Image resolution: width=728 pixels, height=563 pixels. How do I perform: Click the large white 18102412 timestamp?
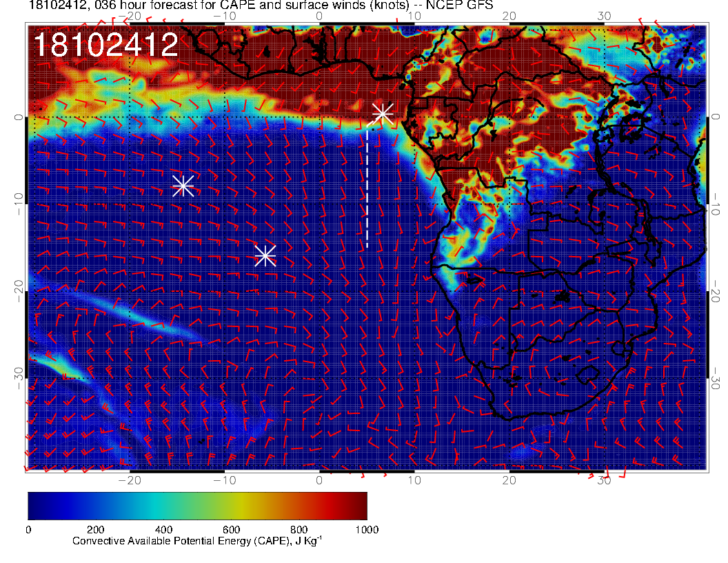[x=105, y=46]
